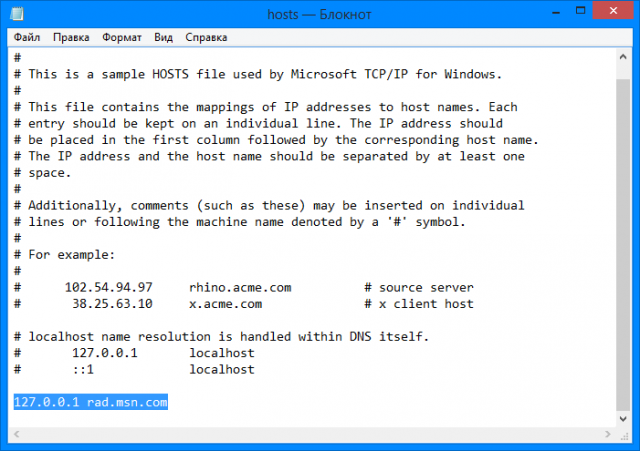The width and height of the screenshot is (640, 451).
Task: Click the line 'lines or following the machine name'
Action: (x=240, y=222)
